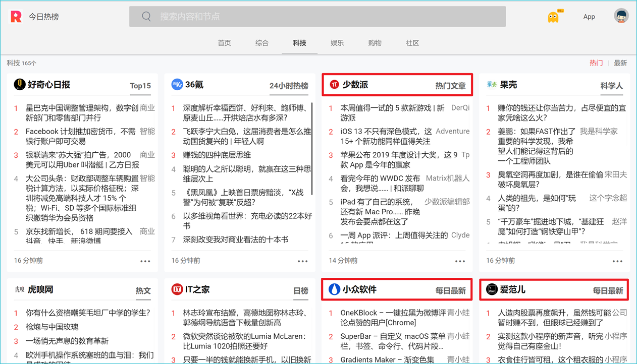This screenshot has width=637, height=364.
Task: Open the App link in header
Action: tap(589, 17)
